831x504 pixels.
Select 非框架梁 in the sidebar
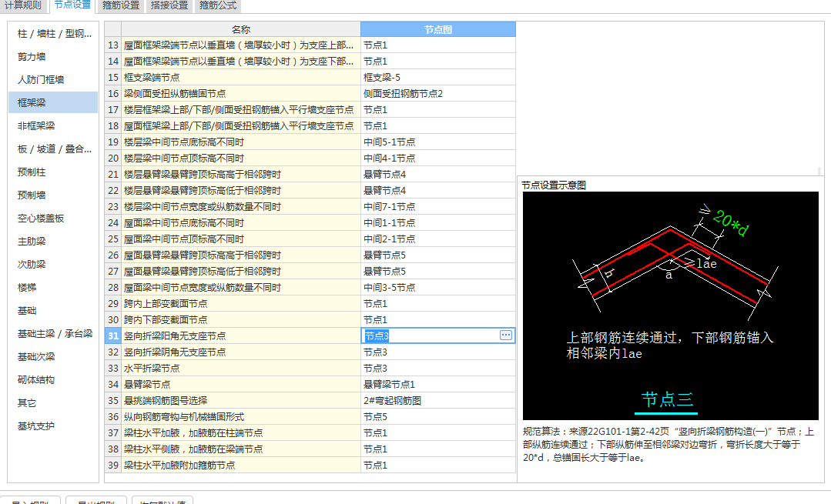tap(53, 125)
